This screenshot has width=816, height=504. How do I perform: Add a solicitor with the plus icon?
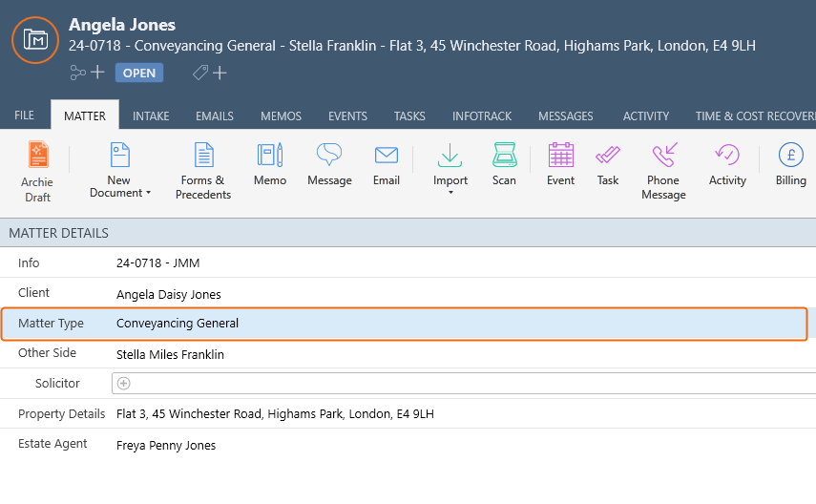pos(123,383)
